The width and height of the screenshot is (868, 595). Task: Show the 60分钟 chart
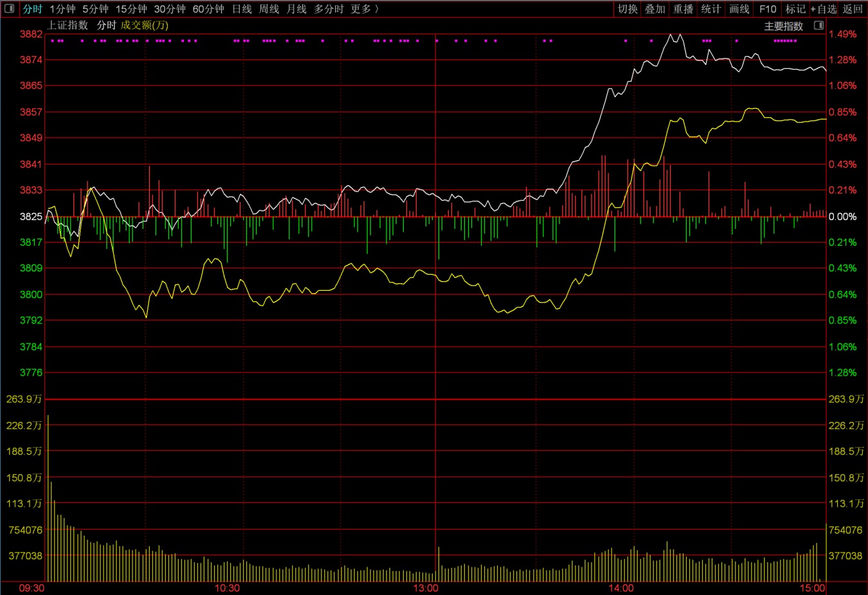pyautogui.click(x=208, y=9)
